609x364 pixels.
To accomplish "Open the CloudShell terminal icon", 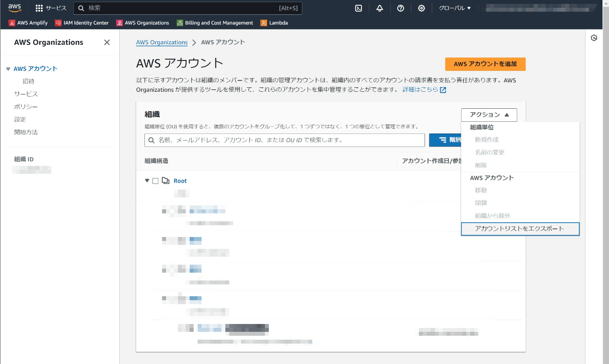I will pyautogui.click(x=358, y=8).
